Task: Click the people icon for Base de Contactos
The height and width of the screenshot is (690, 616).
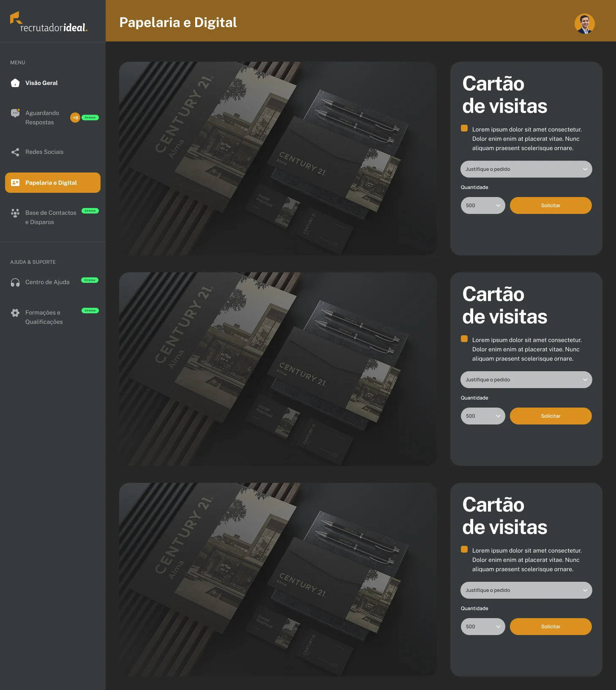Action: point(15,213)
